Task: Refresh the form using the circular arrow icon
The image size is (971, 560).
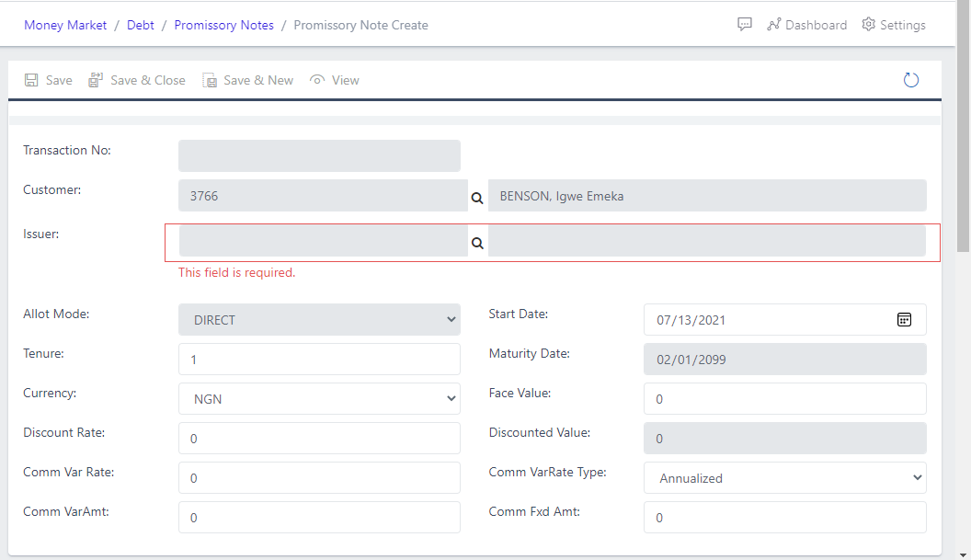Action: [x=910, y=80]
